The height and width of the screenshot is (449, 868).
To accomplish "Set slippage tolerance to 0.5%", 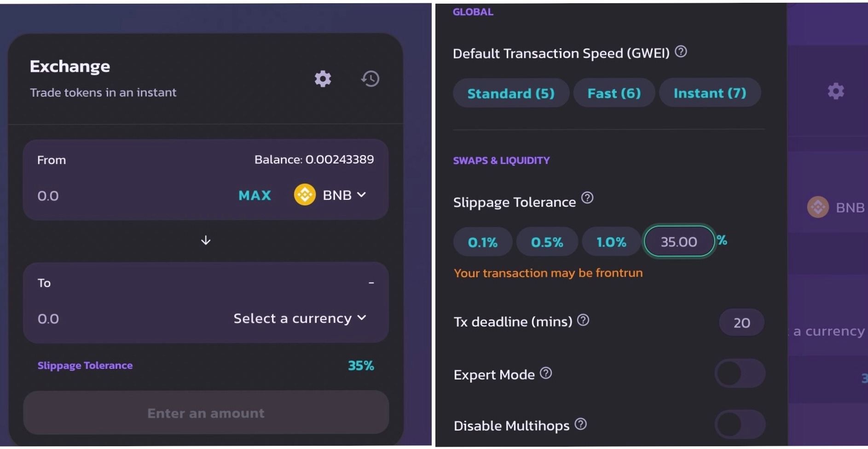I will pos(547,242).
